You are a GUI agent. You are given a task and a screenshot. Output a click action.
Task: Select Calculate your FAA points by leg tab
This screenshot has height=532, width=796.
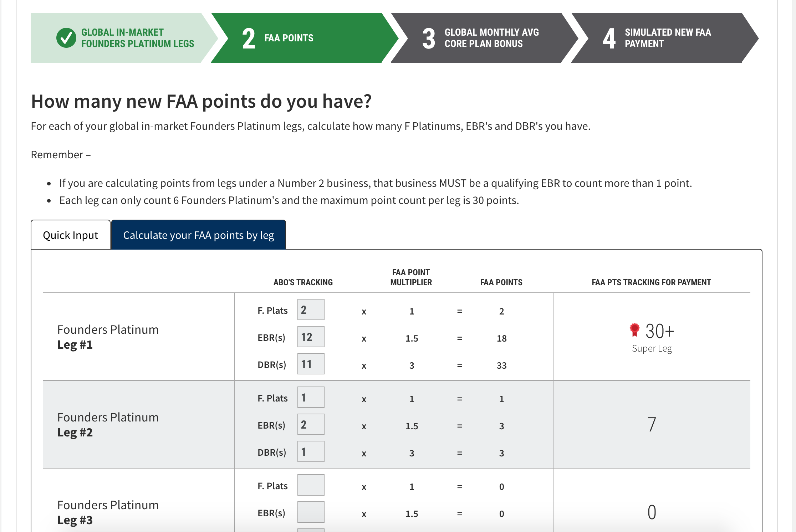pyautogui.click(x=199, y=235)
